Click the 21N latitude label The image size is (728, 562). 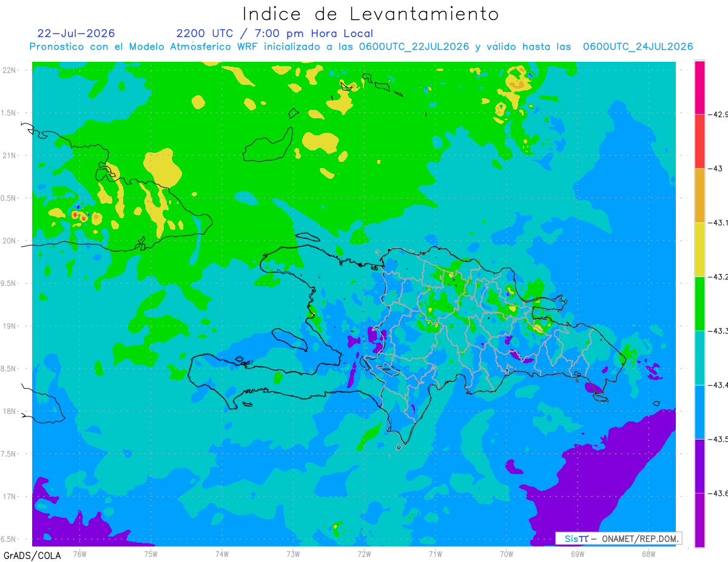coord(10,155)
